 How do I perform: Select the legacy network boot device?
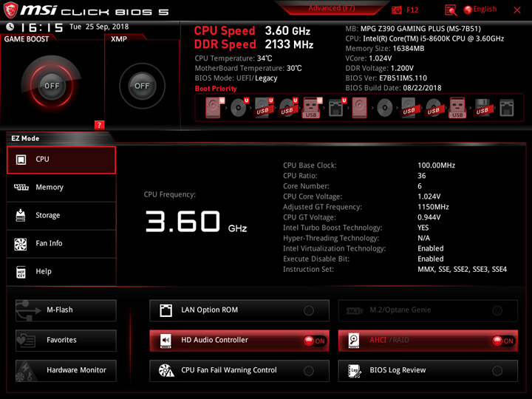pos(507,108)
